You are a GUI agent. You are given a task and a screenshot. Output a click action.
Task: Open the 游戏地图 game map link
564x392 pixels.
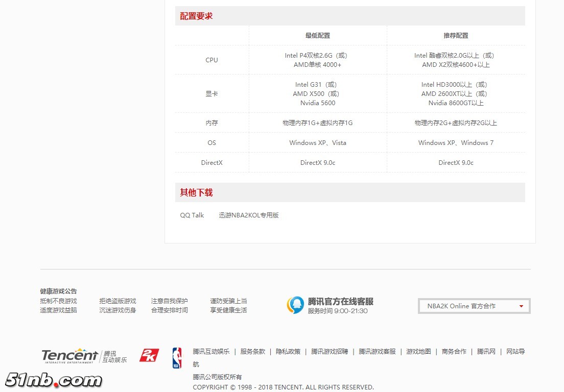click(x=418, y=352)
